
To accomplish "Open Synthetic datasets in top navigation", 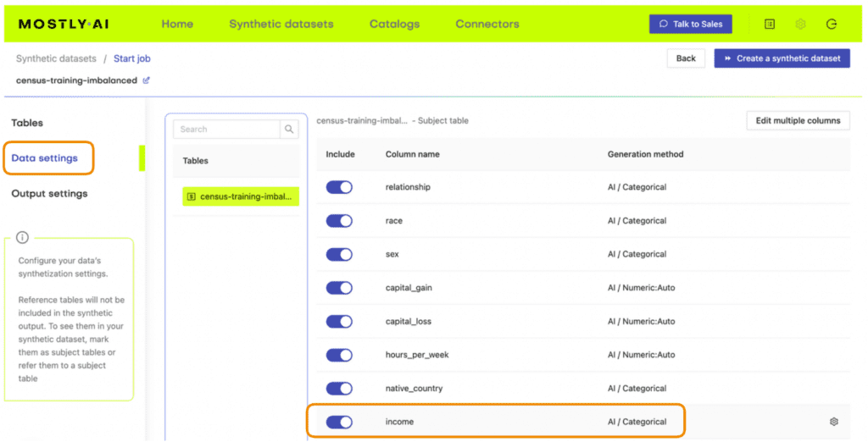I will [281, 24].
